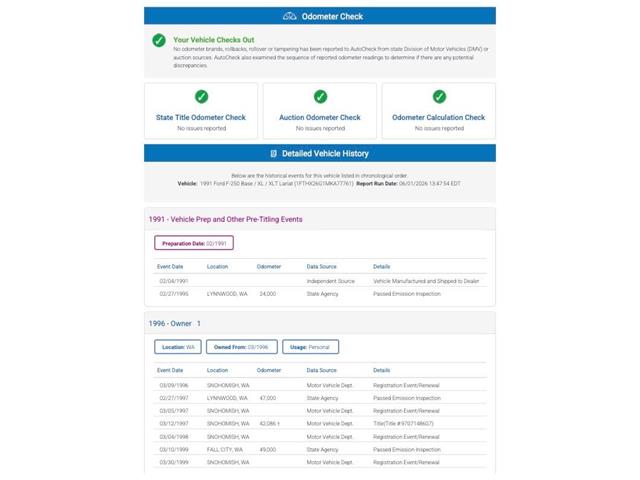The width and height of the screenshot is (640, 480).
Task: Click Your Vehicle Checks Out heading text
Action: point(213,40)
